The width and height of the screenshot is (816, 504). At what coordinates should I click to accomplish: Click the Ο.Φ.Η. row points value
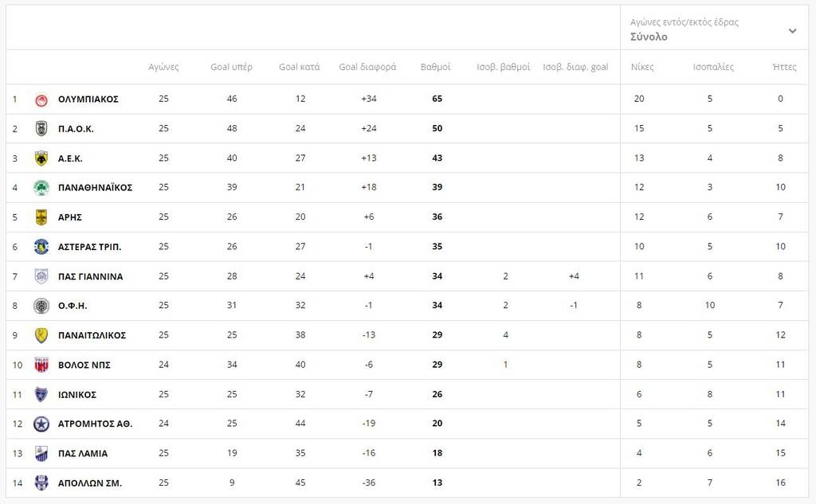coord(437,306)
